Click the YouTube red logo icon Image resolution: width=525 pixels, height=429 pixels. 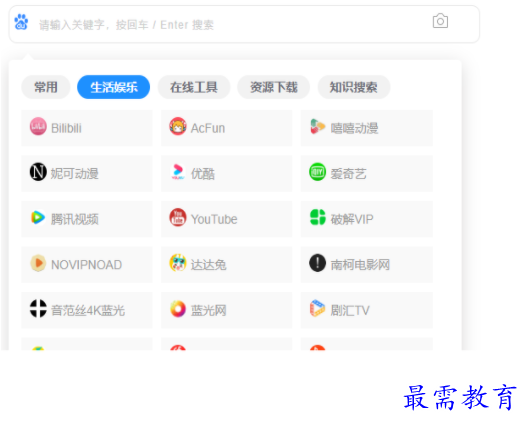pyautogui.click(x=178, y=217)
